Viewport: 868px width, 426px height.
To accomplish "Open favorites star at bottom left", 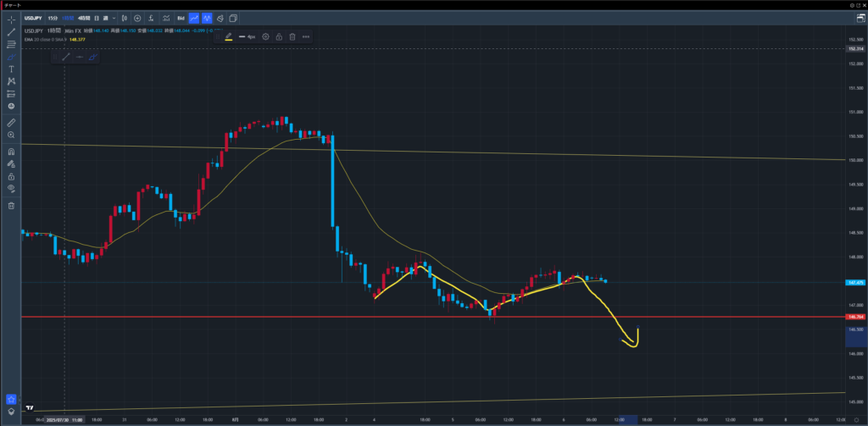I will click(11, 399).
